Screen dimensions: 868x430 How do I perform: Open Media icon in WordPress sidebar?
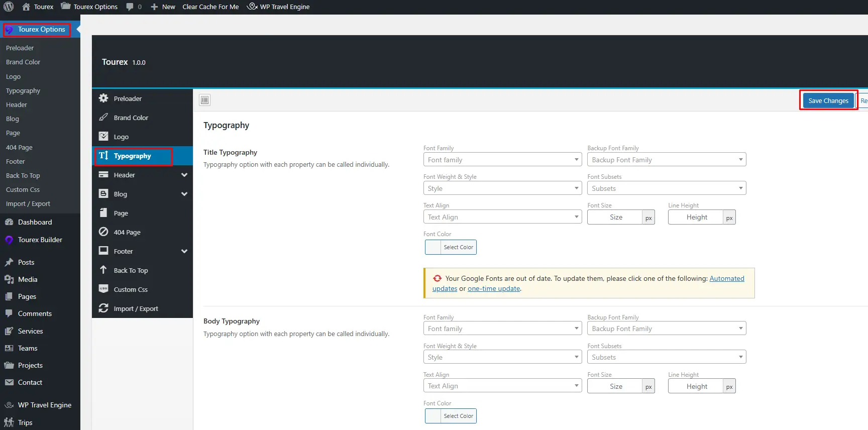click(9, 279)
